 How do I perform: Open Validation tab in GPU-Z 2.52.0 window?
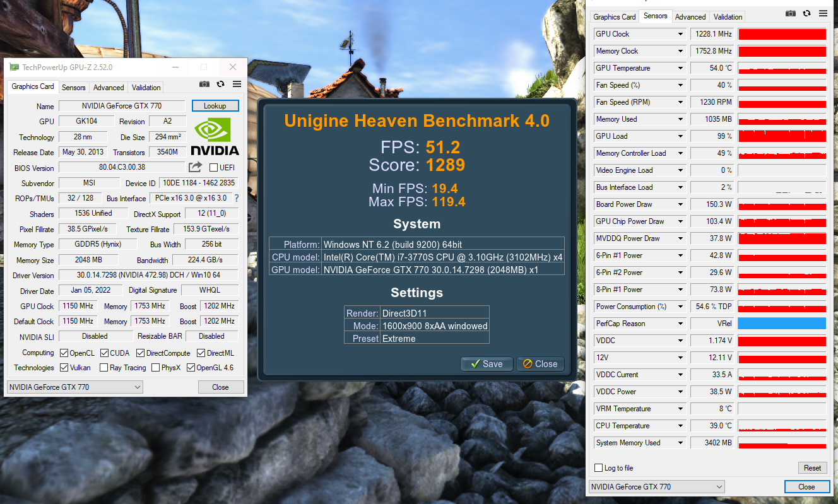click(146, 88)
